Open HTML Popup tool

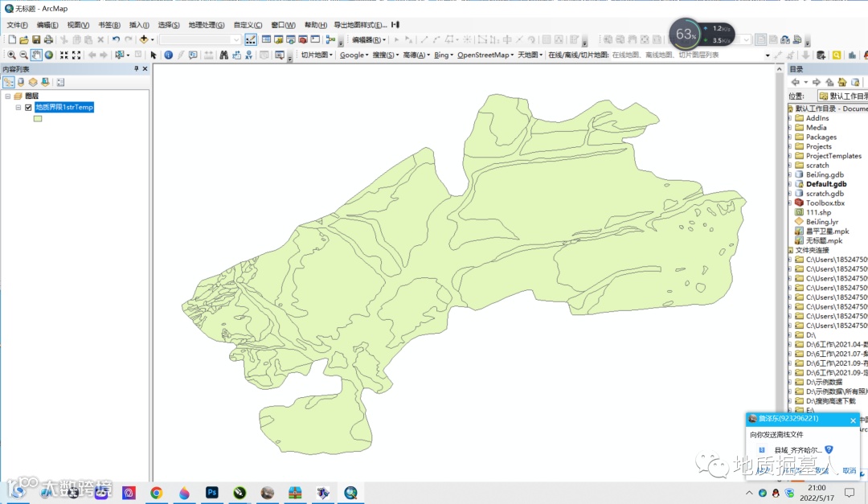tap(193, 55)
